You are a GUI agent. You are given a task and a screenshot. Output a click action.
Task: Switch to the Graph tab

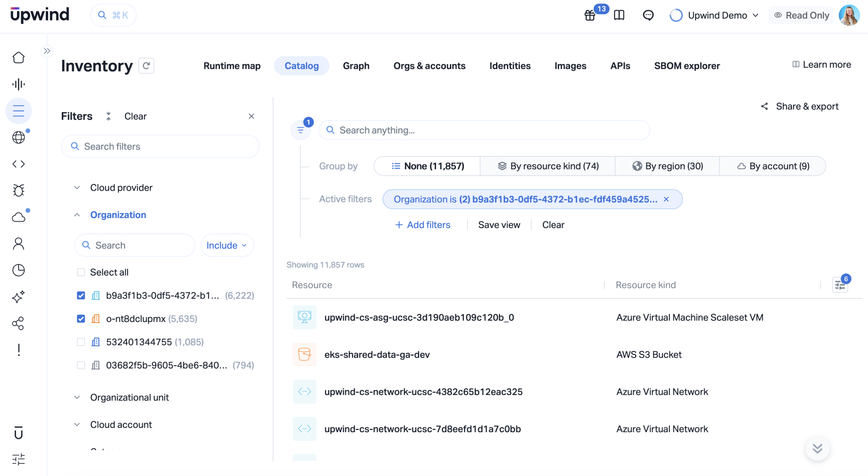pyautogui.click(x=356, y=65)
